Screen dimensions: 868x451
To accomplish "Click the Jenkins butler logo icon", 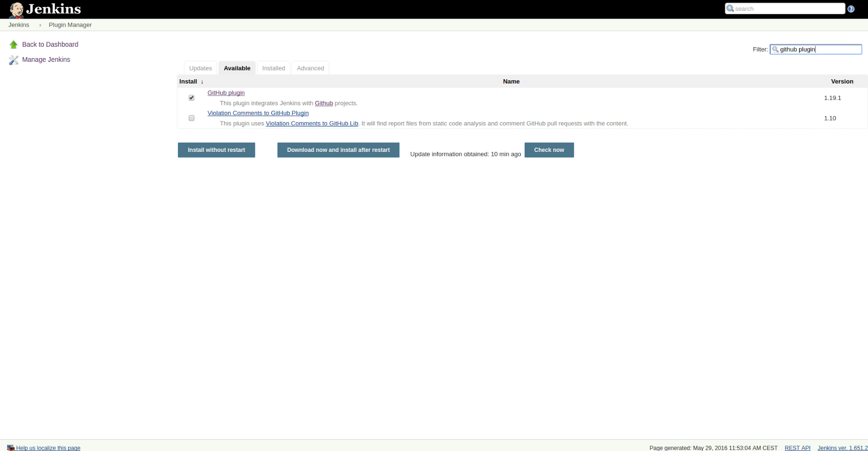I will pyautogui.click(x=16, y=10).
